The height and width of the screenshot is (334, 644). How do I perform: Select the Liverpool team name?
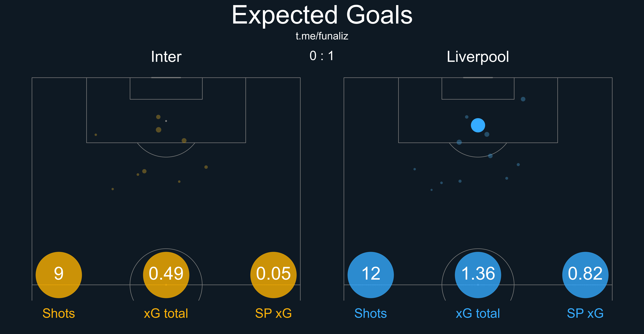point(478,57)
